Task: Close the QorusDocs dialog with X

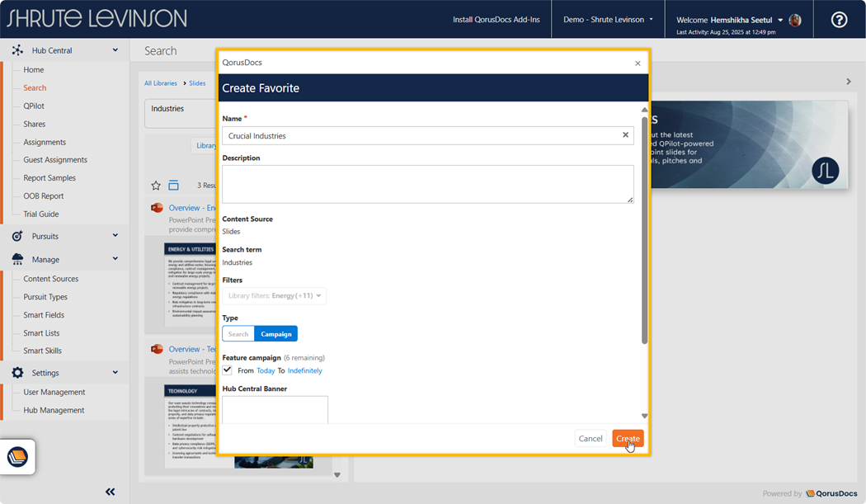Action: tap(638, 64)
